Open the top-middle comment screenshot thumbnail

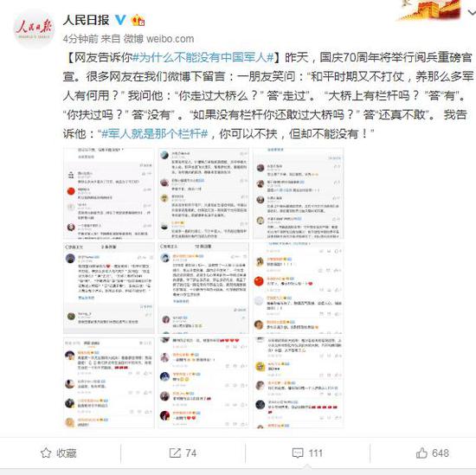click(x=203, y=193)
